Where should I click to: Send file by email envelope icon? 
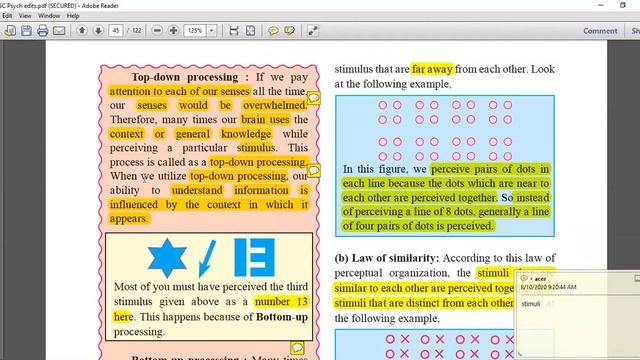[x=59, y=31]
